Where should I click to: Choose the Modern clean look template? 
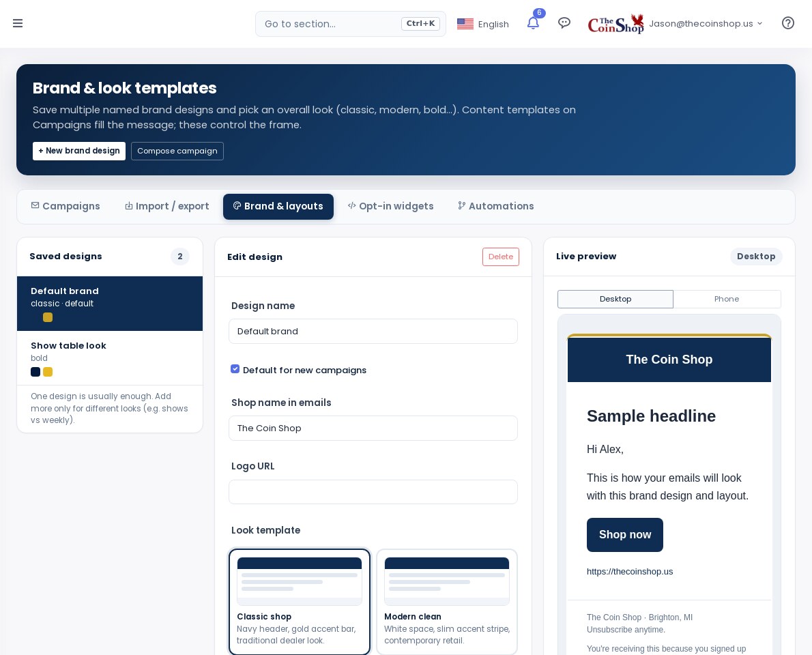447,602
